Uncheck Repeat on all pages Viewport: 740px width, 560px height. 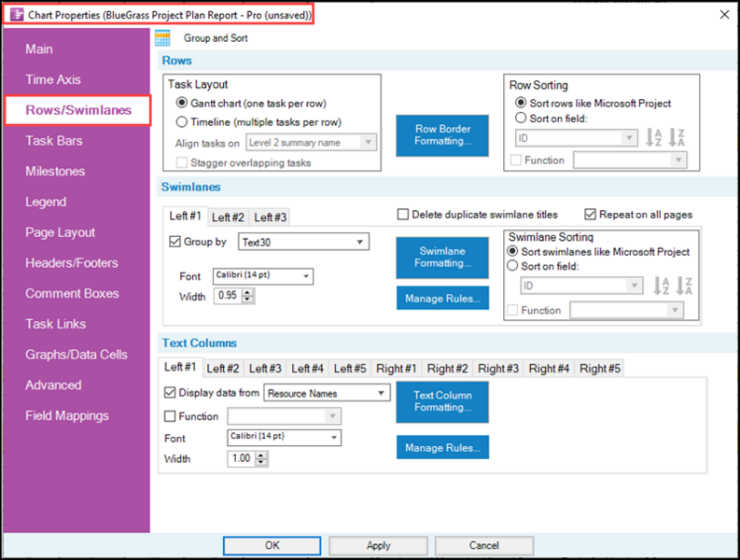[590, 215]
